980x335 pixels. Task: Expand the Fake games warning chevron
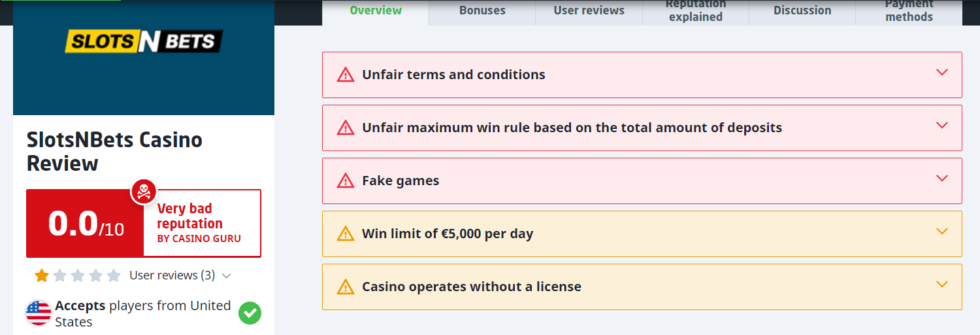pyautogui.click(x=941, y=179)
